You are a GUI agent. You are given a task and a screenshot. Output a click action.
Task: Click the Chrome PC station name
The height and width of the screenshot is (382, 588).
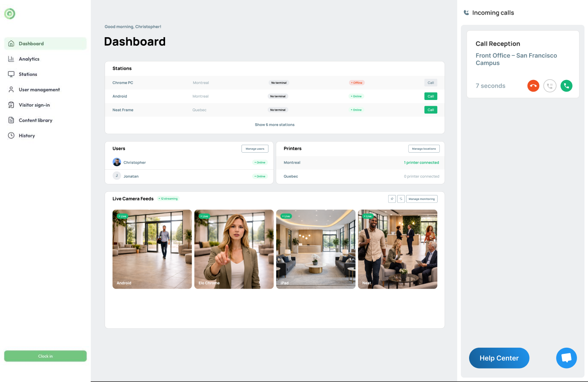coord(123,83)
